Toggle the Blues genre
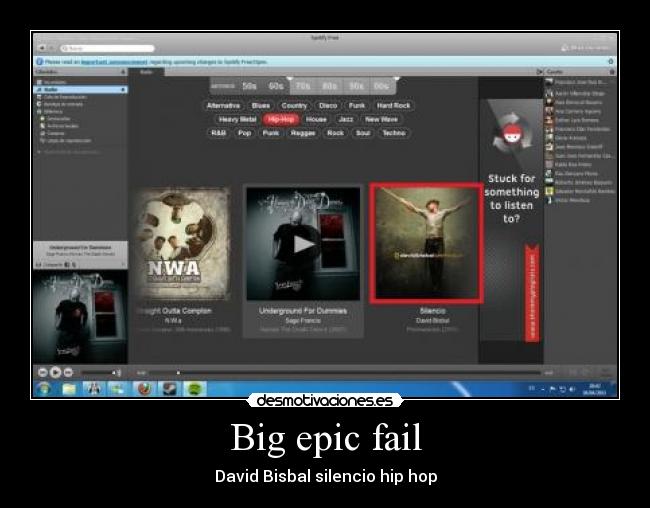Viewport: 650px width, 508px height. 261,106
